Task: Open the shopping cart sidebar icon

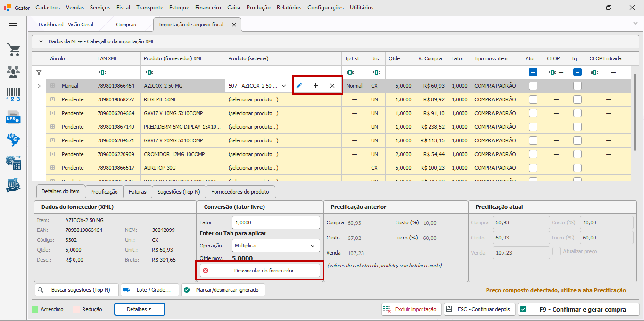Action: click(x=13, y=49)
